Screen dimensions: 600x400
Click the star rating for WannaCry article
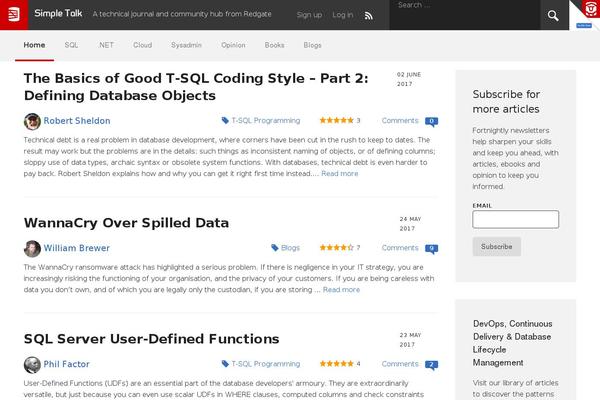[x=336, y=247]
